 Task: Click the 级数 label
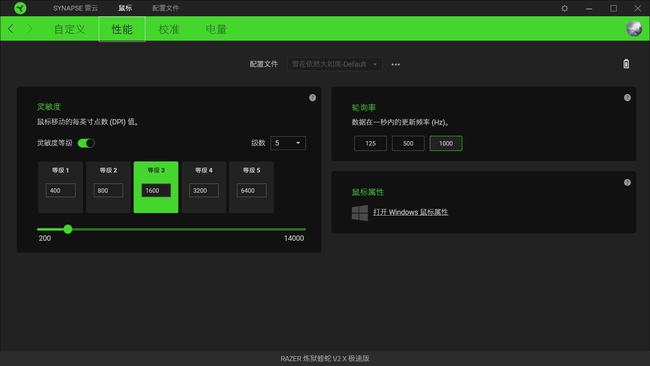pos(258,143)
